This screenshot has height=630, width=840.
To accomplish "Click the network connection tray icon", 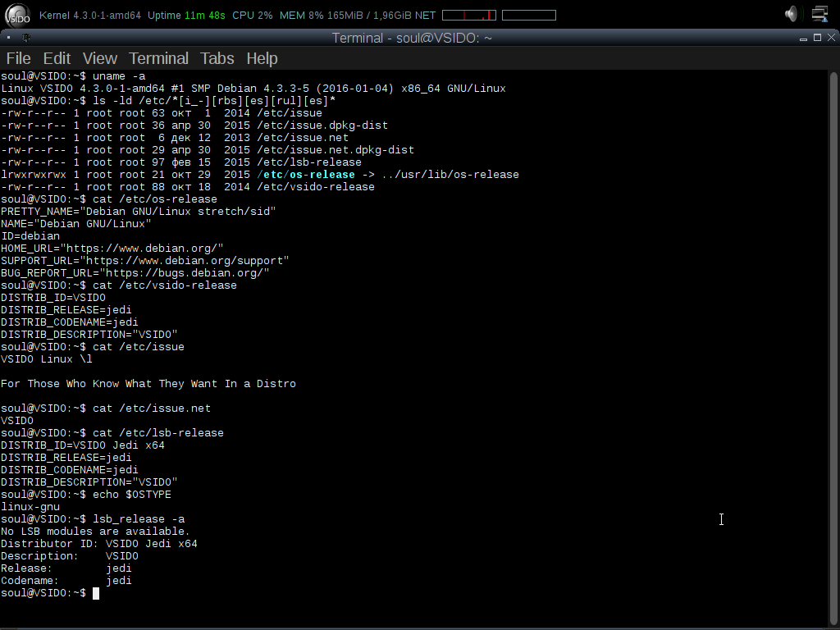I will pyautogui.click(x=819, y=14).
